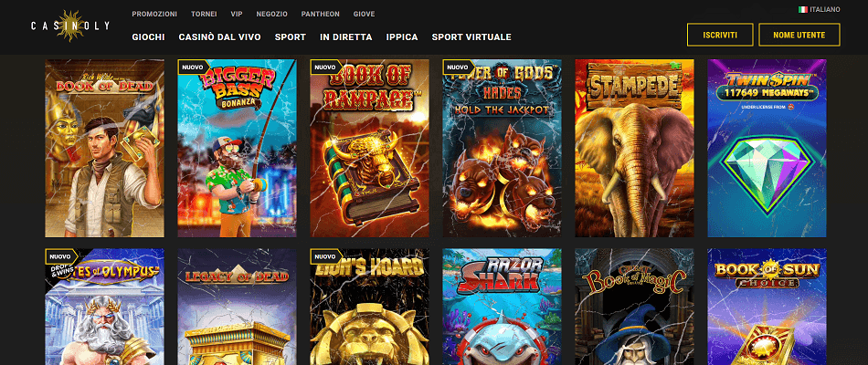Viewport: 868px width, 365px height.
Task: Click the Italian flag icon
Action: click(x=803, y=9)
